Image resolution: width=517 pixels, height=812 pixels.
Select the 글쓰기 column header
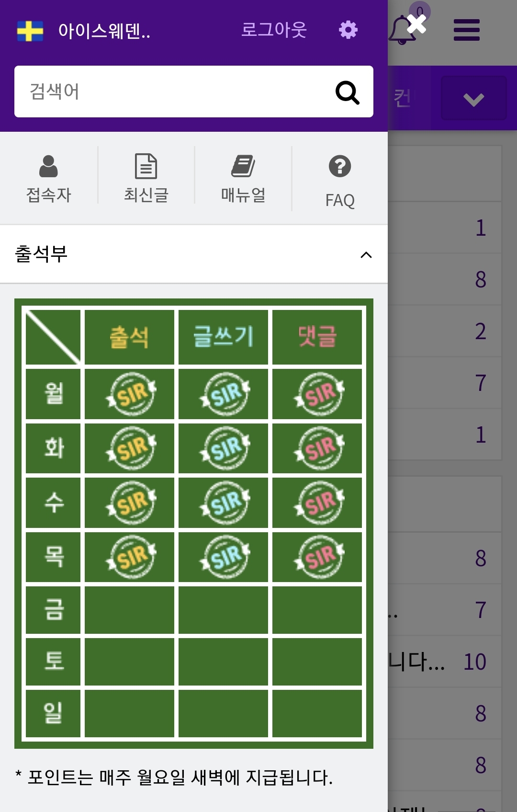(x=223, y=337)
